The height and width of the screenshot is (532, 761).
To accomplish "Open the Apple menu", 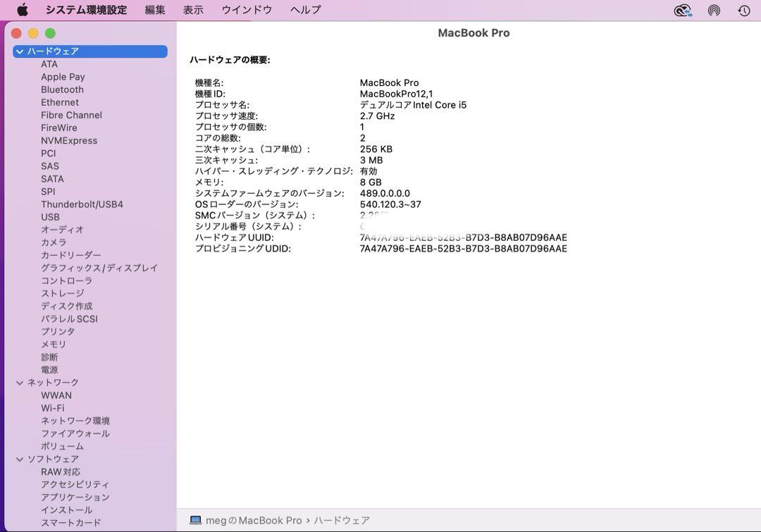I will point(23,10).
